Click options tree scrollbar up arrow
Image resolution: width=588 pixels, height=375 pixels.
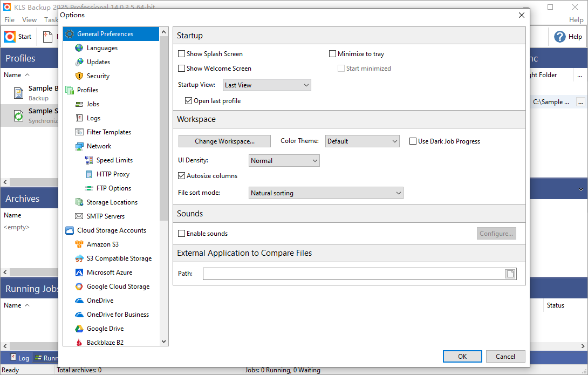pos(163,32)
